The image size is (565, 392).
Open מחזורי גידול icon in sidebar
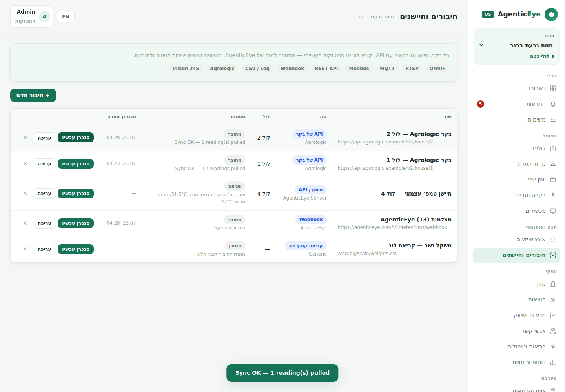553,164
